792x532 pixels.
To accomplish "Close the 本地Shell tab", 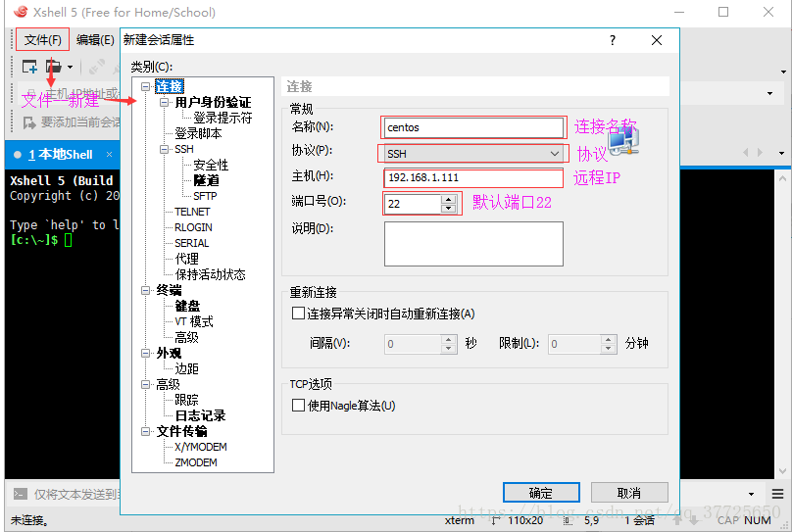I will tap(109, 155).
